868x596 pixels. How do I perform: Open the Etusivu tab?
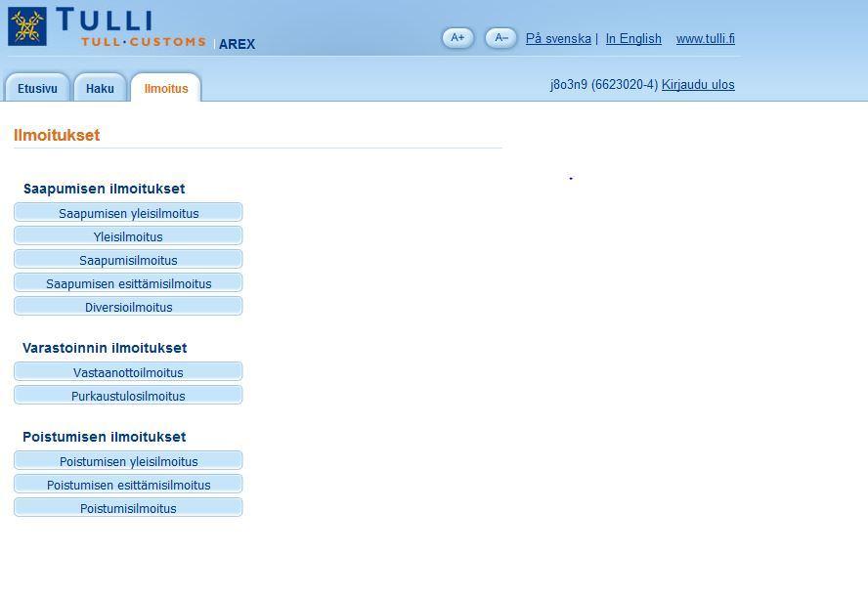[x=37, y=88]
